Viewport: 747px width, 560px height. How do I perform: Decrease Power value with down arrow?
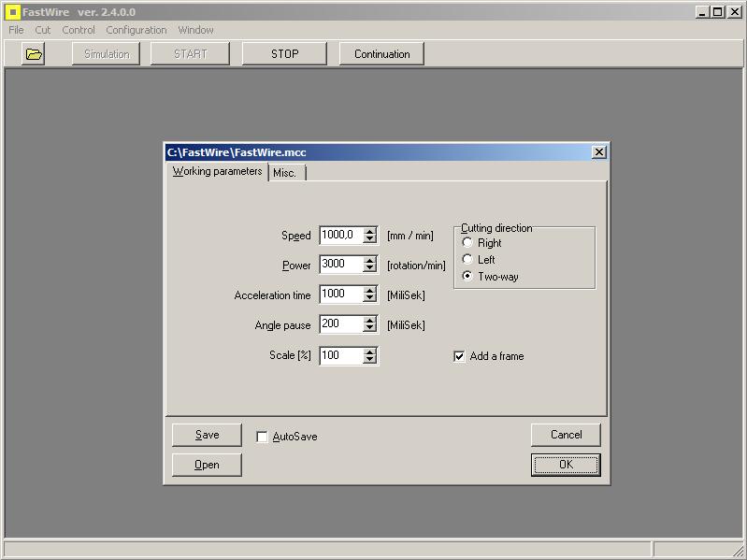click(370, 268)
